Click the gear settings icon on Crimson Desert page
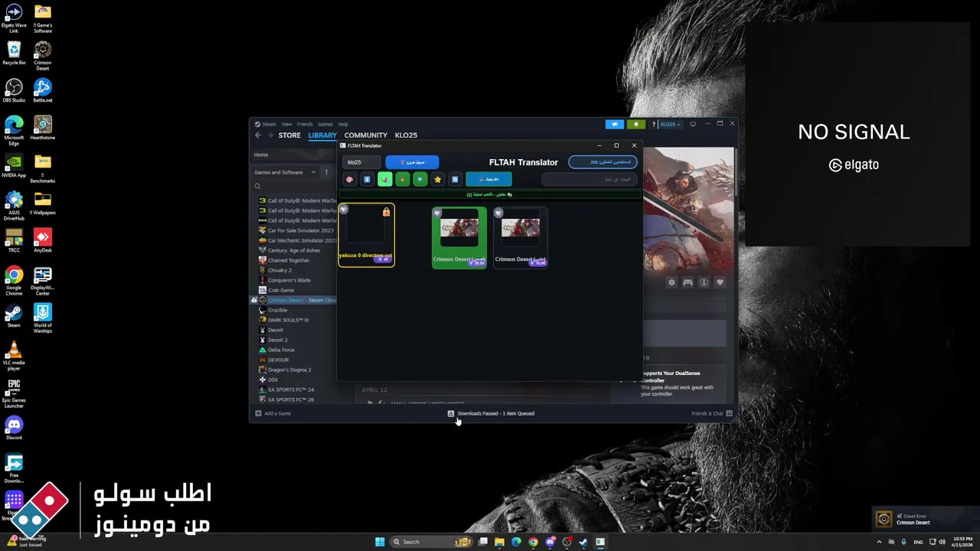This screenshot has height=551, width=980. (671, 282)
